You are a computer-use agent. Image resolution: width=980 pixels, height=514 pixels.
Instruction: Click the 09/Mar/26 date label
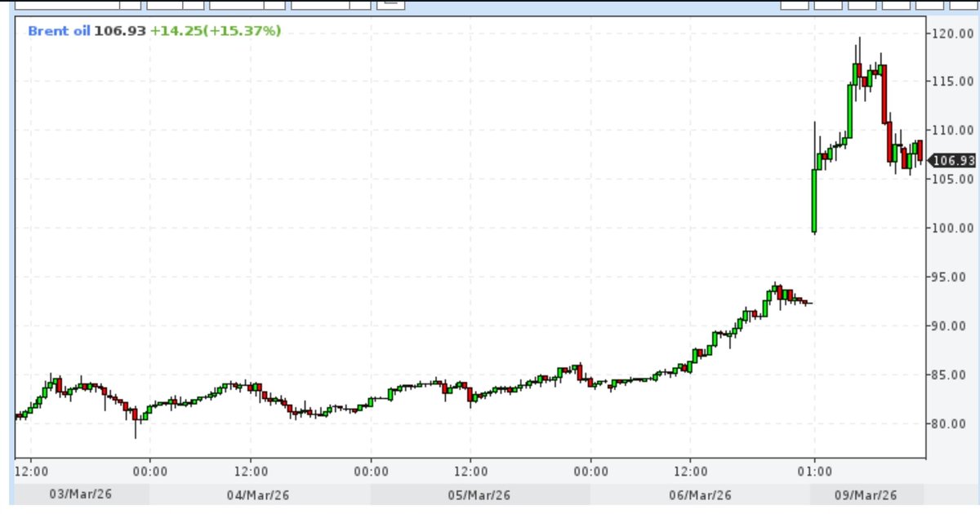click(866, 495)
